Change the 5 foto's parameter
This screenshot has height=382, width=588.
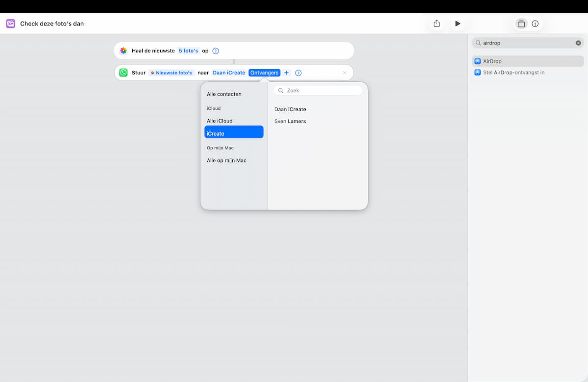click(189, 50)
